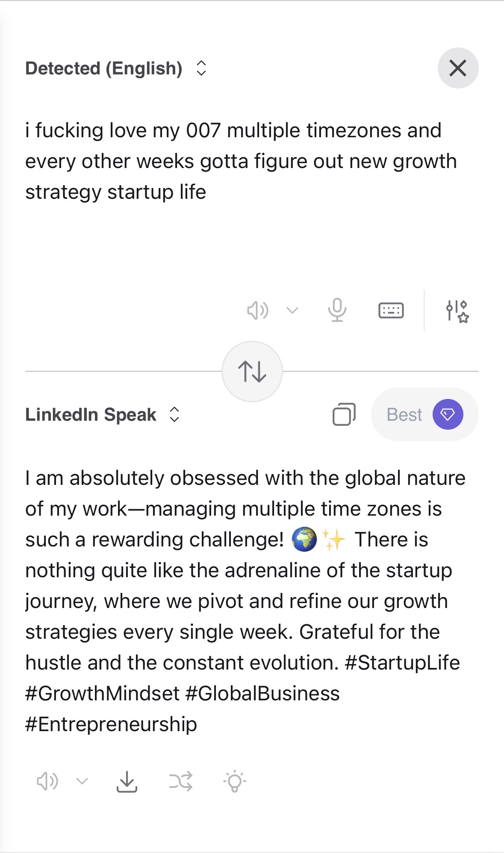Expand output audio options chevron
The height and width of the screenshot is (853, 504).
pyautogui.click(x=82, y=782)
